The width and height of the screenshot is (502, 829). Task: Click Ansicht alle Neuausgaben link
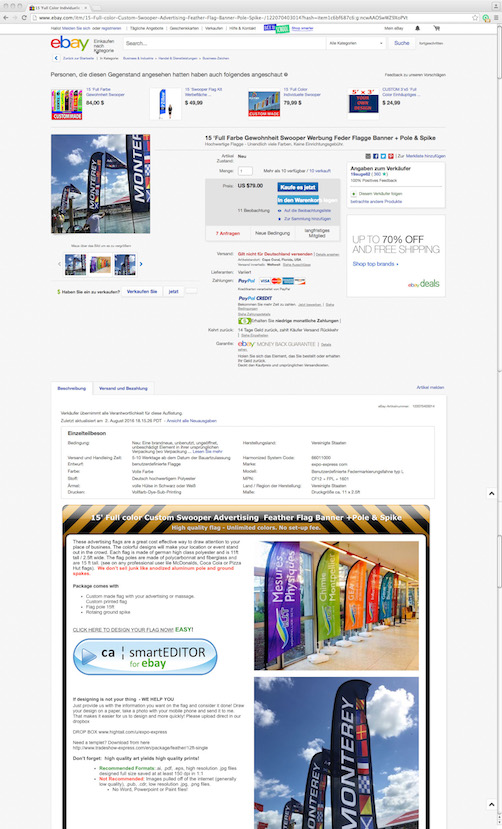191,421
